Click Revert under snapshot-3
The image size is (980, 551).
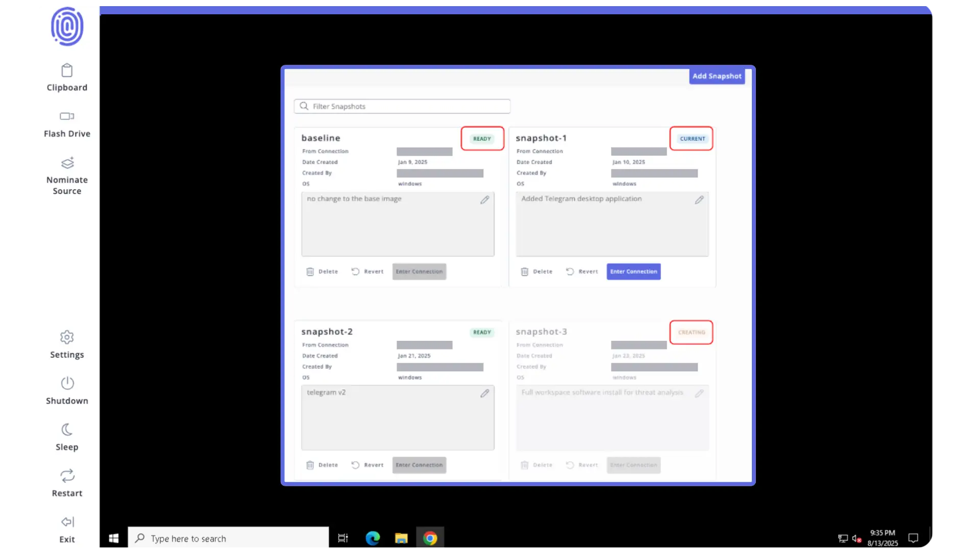click(x=582, y=465)
